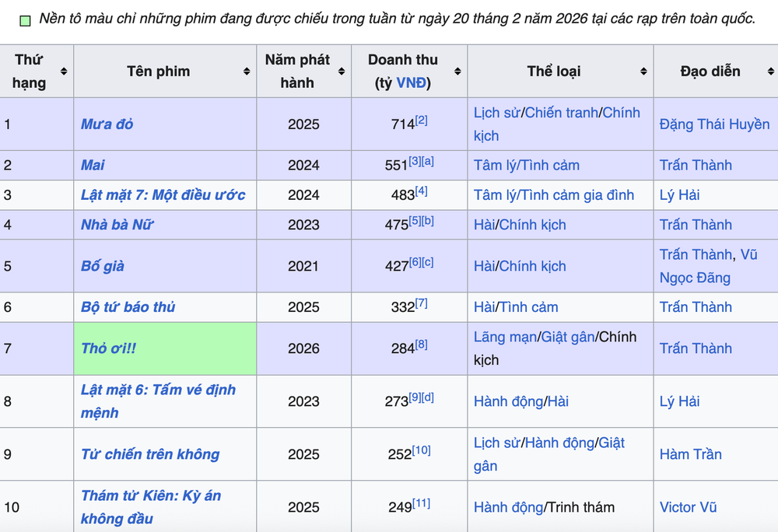Sort by Năm phát hành sort arrows
Viewport: 778px width, 532px height.
click(x=341, y=72)
